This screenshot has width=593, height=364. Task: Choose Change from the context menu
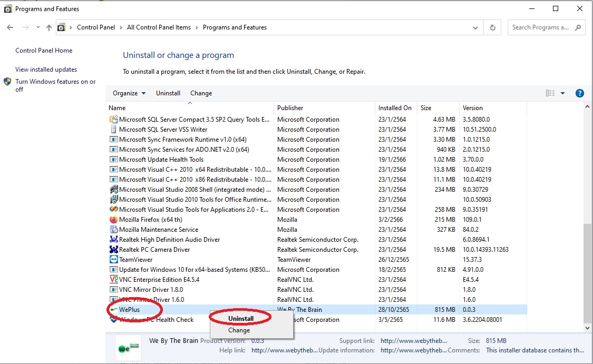coord(239,330)
